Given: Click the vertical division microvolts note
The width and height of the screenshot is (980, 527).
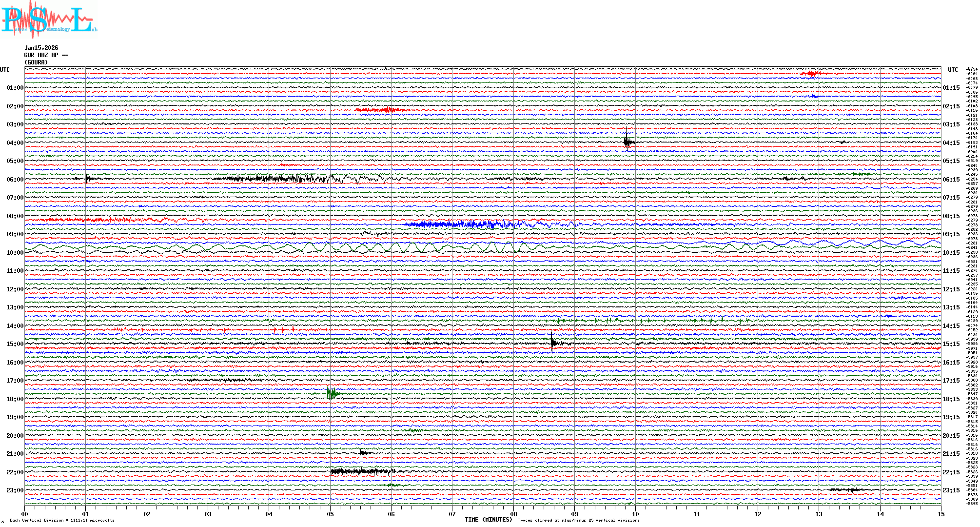Looking at the screenshot, I should click(x=62, y=520).
